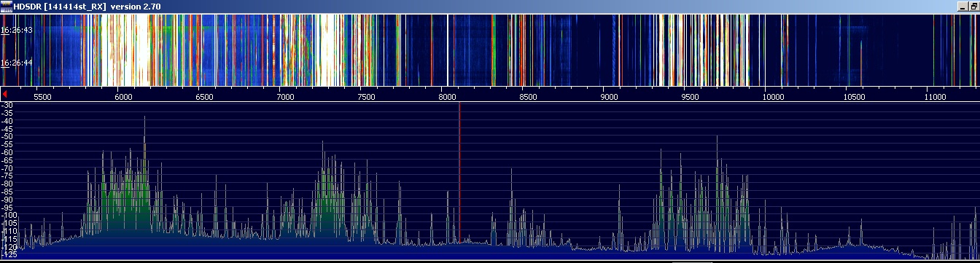980x263 pixels.
Task: Restore down the HDSDR window
Action: click(x=973, y=6)
